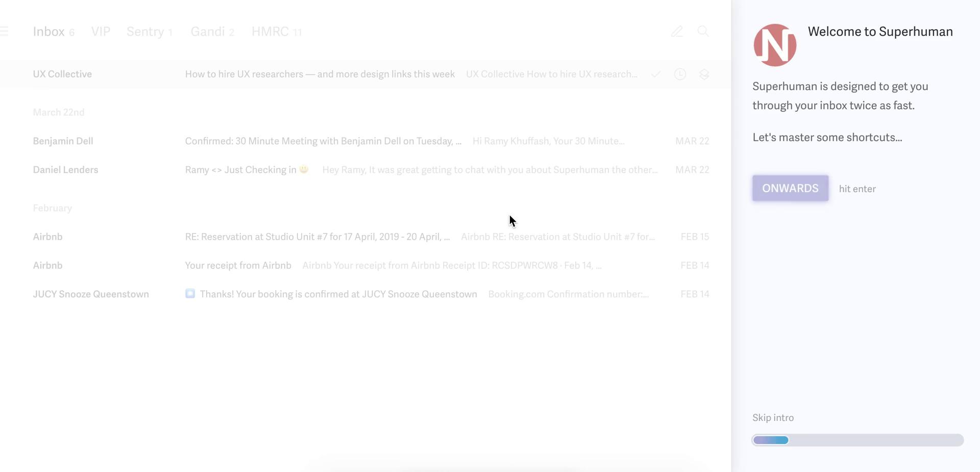This screenshot has width=980, height=472.
Task: Switch to the Inbox tab
Action: pos(54,32)
